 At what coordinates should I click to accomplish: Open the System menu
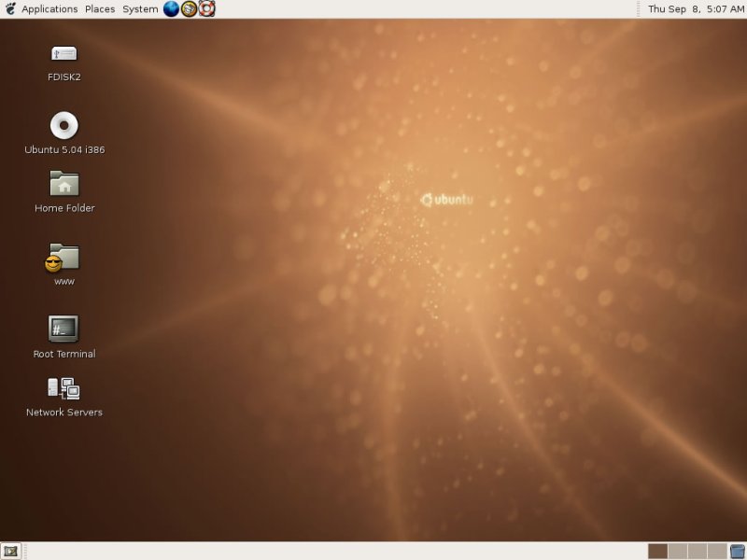pos(140,9)
